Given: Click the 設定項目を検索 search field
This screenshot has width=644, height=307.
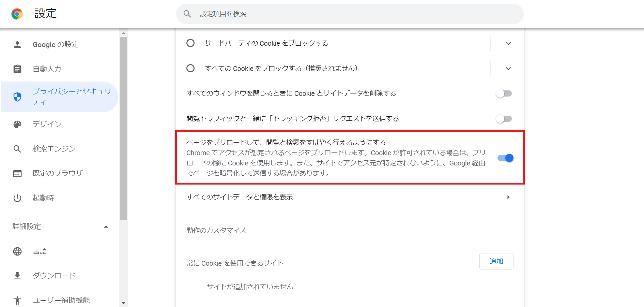Looking at the screenshot, I should point(350,14).
